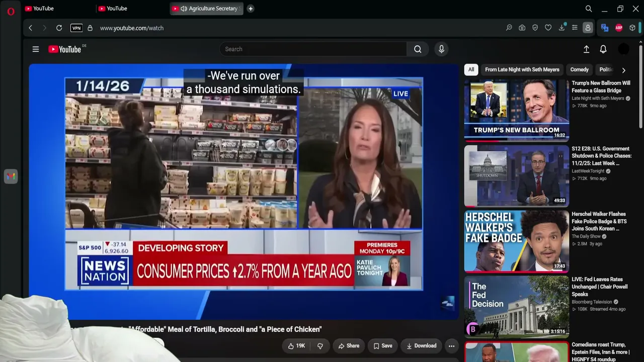Click the YouTube search input field
This screenshot has width=644, height=362.
click(x=313, y=49)
